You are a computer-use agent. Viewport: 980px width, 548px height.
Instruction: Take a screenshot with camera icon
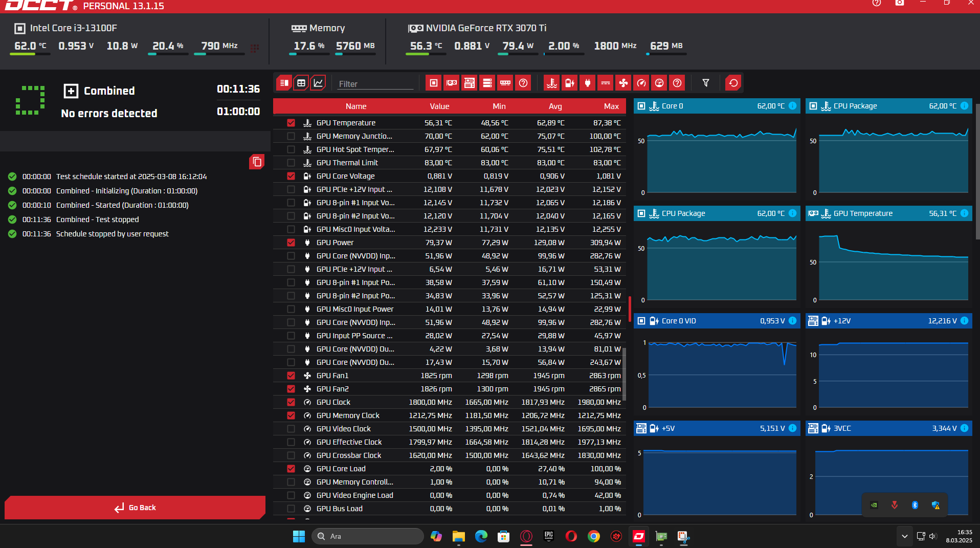(900, 3)
